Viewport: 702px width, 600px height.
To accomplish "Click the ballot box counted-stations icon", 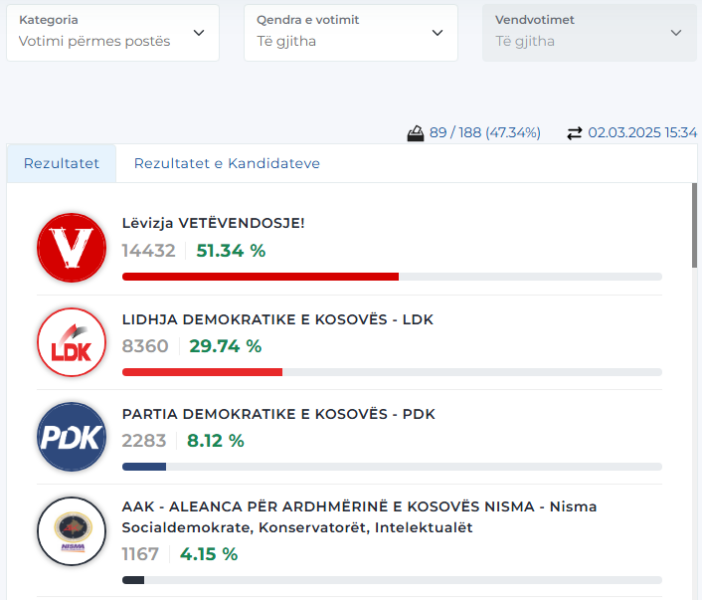I will pos(415,133).
